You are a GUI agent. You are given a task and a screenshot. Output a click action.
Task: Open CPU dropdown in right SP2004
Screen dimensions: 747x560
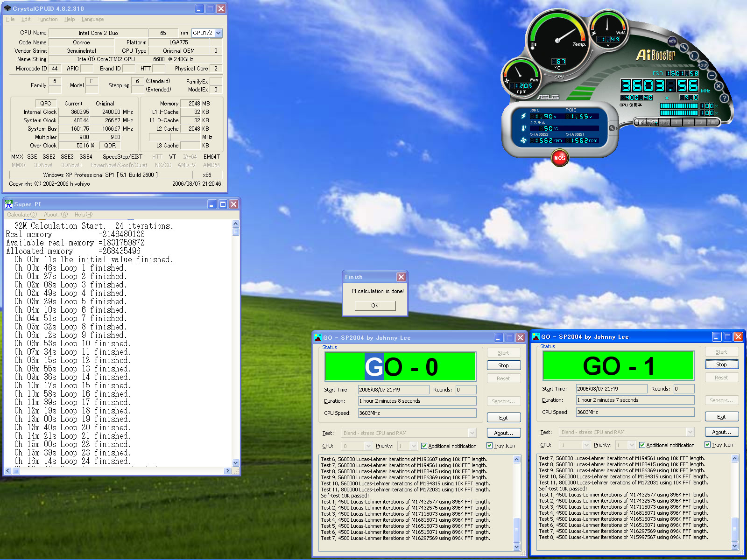tap(586, 445)
